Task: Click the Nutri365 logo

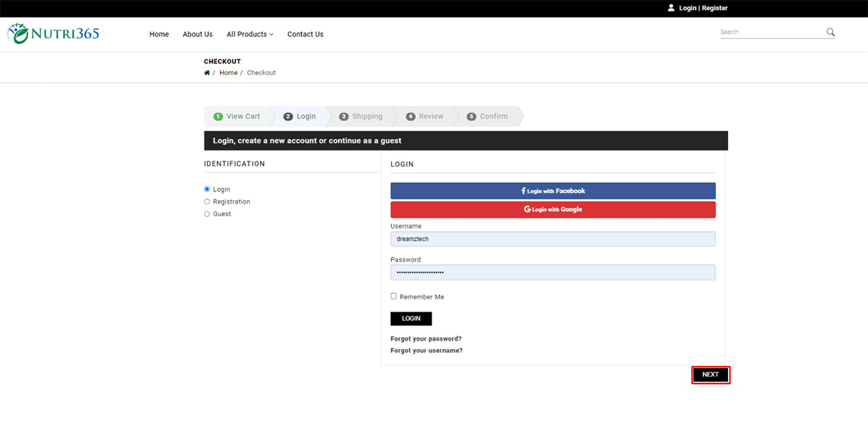Action: click(x=53, y=34)
